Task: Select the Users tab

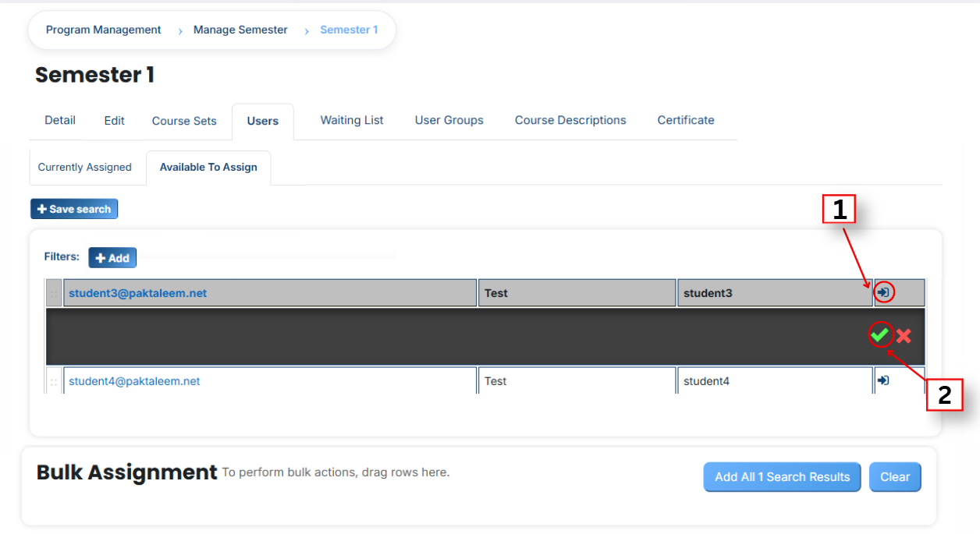Action: point(263,121)
